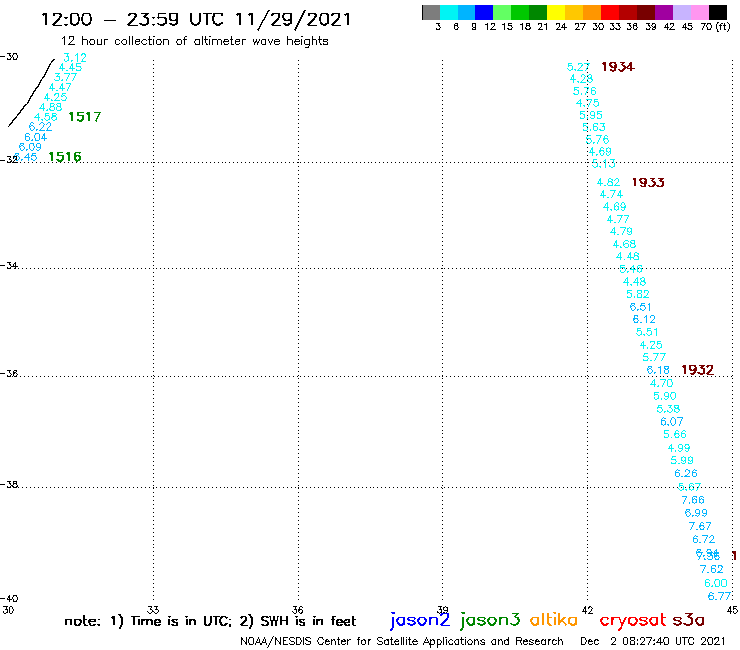Click subtitle '12 hour collection of altimeter wave heights'
This screenshot has width=740, height=650.
click(x=194, y=41)
